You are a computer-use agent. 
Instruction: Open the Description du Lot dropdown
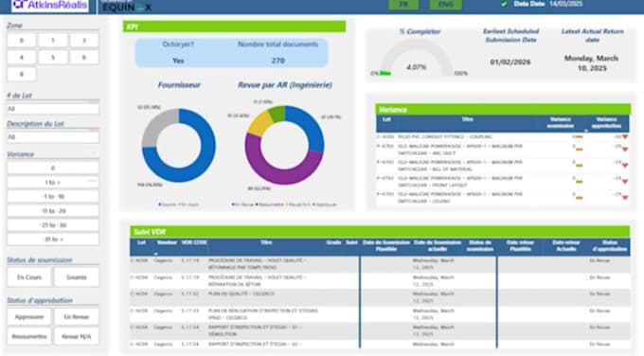(53, 137)
